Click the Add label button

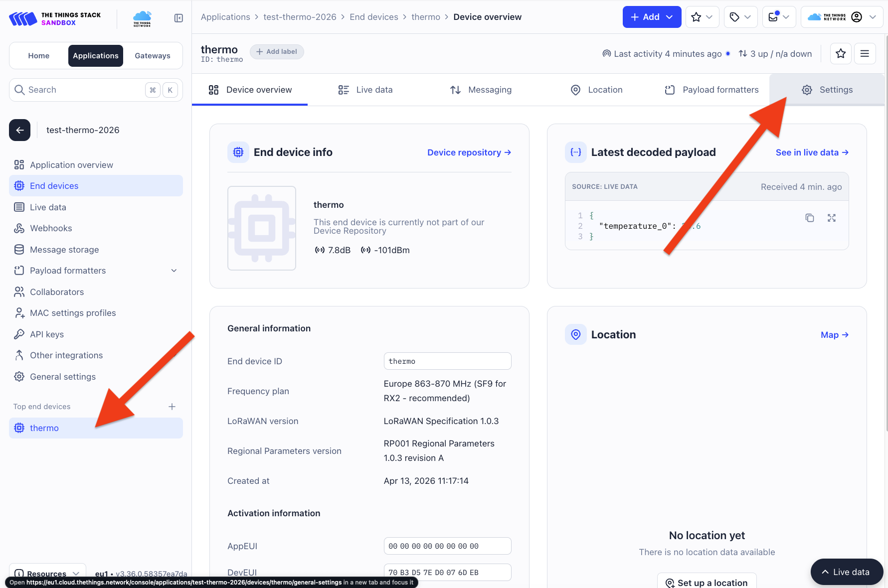pos(277,52)
